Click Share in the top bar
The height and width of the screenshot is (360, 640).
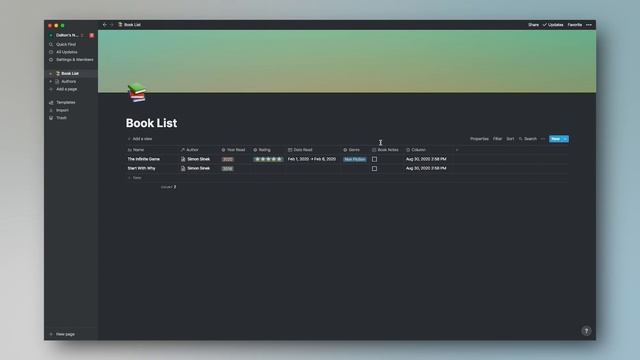pyautogui.click(x=533, y=25)
